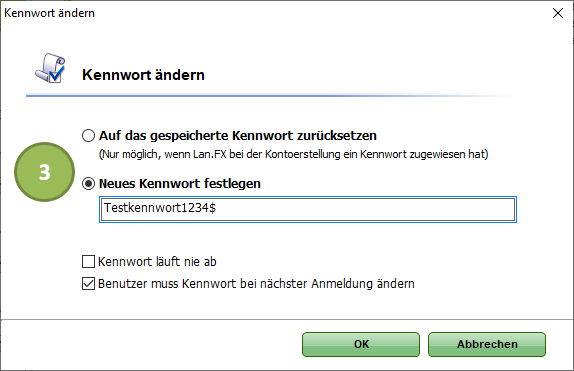
Task: Confirm with the OK button
Action: (361, 344)
